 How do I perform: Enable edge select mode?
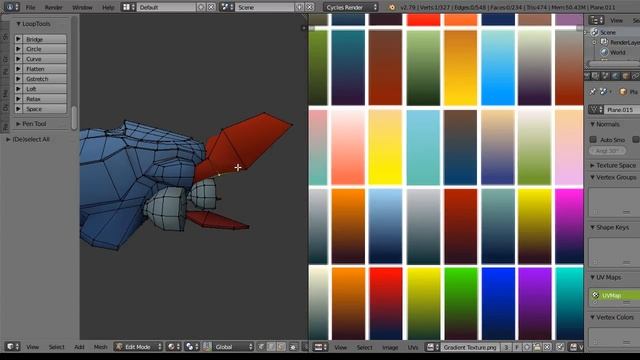point(271,347)
